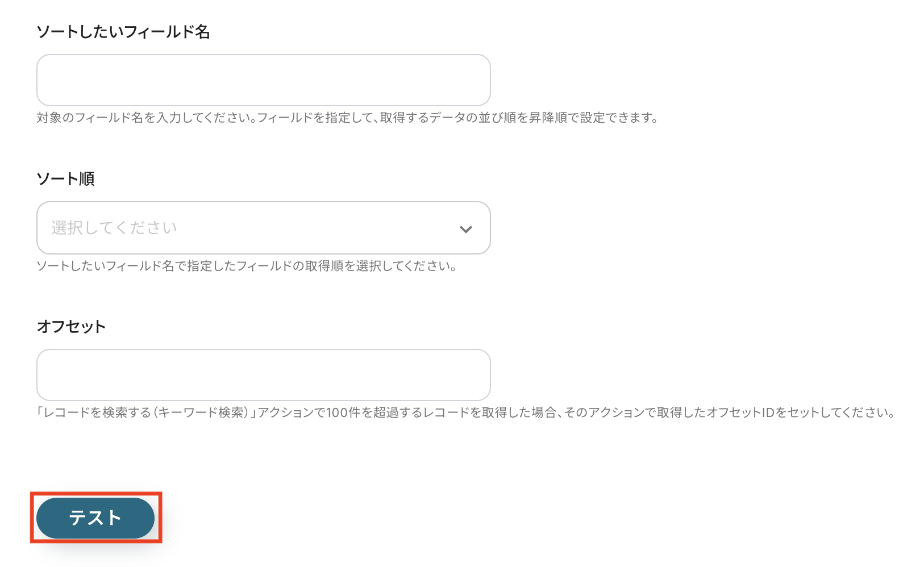Viewport: 924px width, 567px height.
Task: Click the ソート順 heading label
Action: [x=65, y=179]
